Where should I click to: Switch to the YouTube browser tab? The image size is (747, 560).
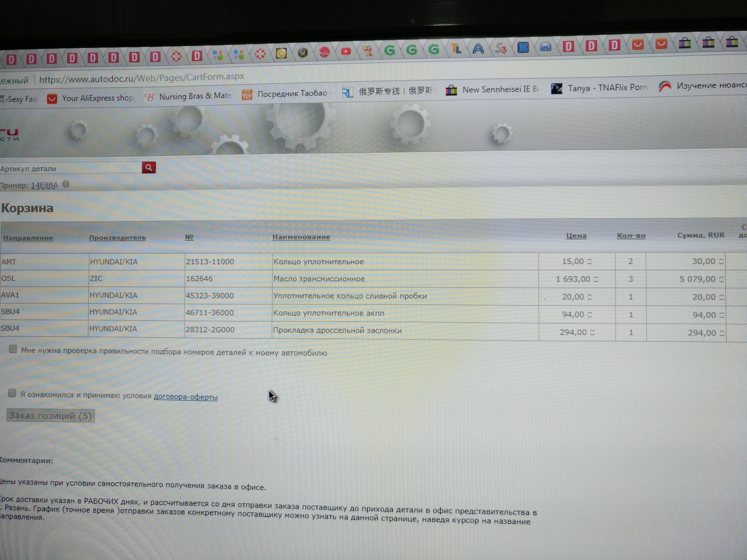coord(345,51)
